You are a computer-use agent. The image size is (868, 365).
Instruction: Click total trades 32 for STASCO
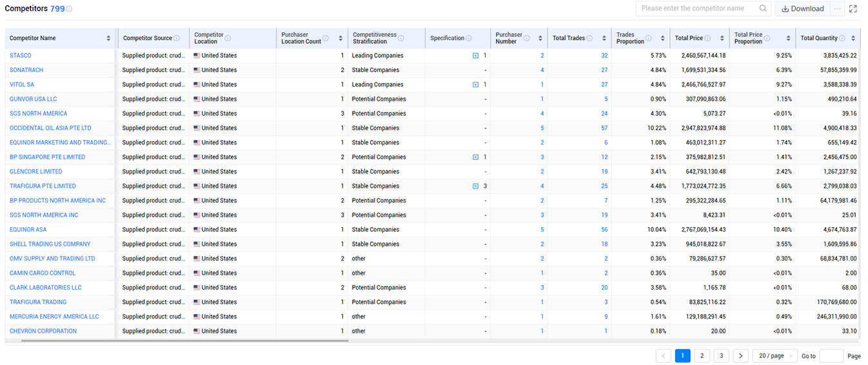point(604,55)
